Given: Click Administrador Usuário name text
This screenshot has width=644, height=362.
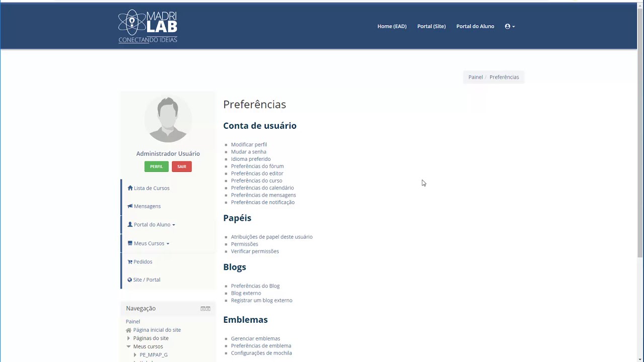Looking at the screenshot, I should pos(168,154).
